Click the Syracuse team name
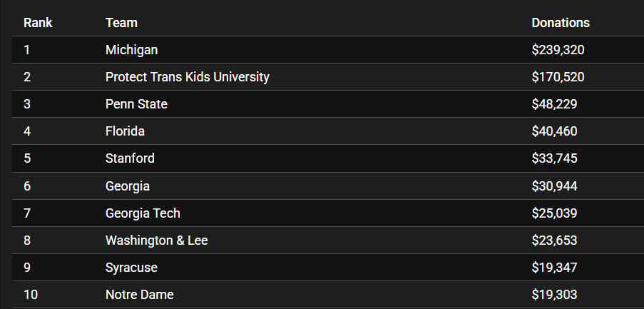Image resolution: width=644 pixels, height=309 pixels. [x=131, y=268]
